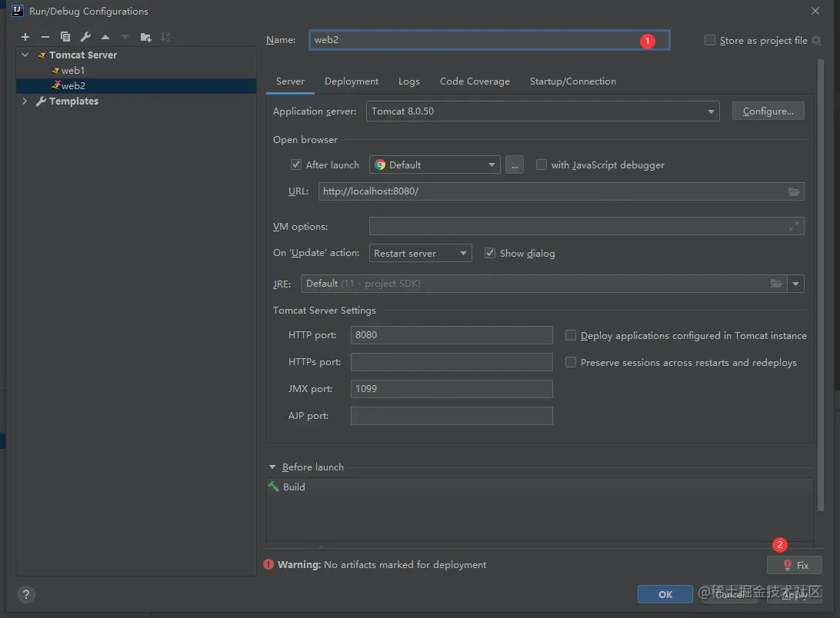Image resolution: width=840 pixels, height=618 pixels.
Task: Click the settings panel vertical scrollbar
Action: (820, 285)
